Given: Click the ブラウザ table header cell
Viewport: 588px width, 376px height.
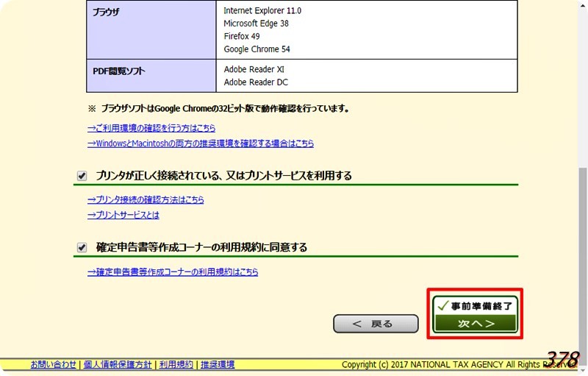Looking at the screenshot, I should [x=151, y=29].
